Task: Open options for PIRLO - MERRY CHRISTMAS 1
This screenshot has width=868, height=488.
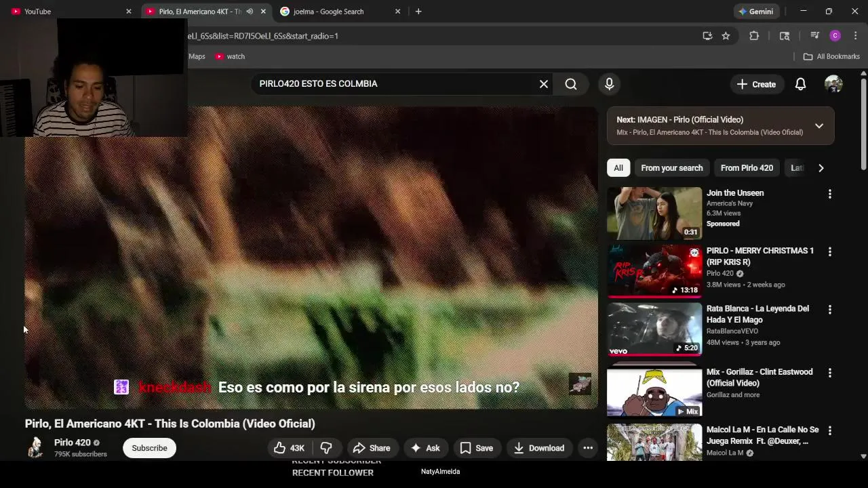Action: pos(829,251)
